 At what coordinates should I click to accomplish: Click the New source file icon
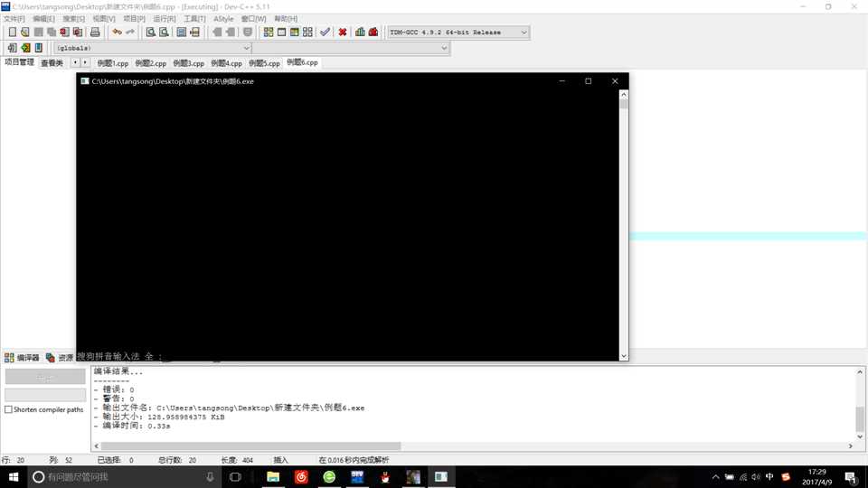[x=12, y=33]
